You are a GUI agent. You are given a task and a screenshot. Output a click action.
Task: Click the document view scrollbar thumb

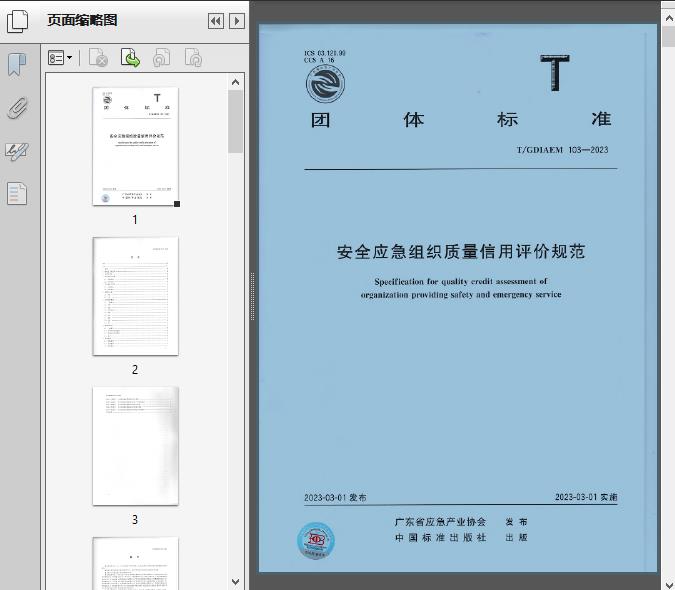click(669, 36)
